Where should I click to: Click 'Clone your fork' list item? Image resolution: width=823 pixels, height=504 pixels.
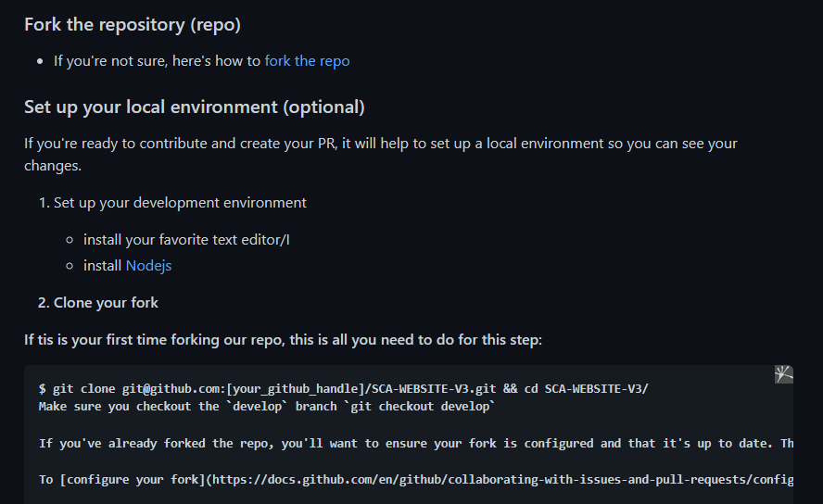106,303
